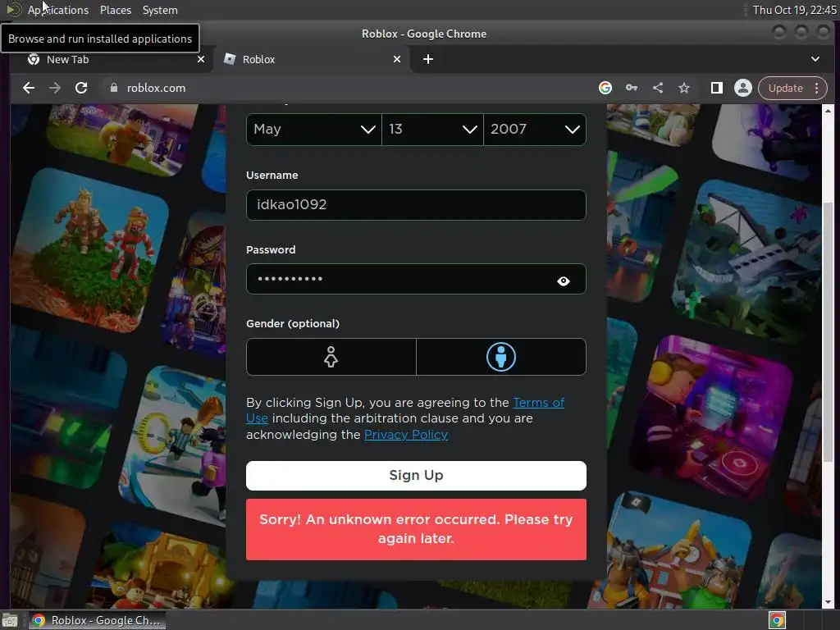This screenshot has height=630, width=840.
Task: Open Chrome side panel
Action: (x=717, y=88)
